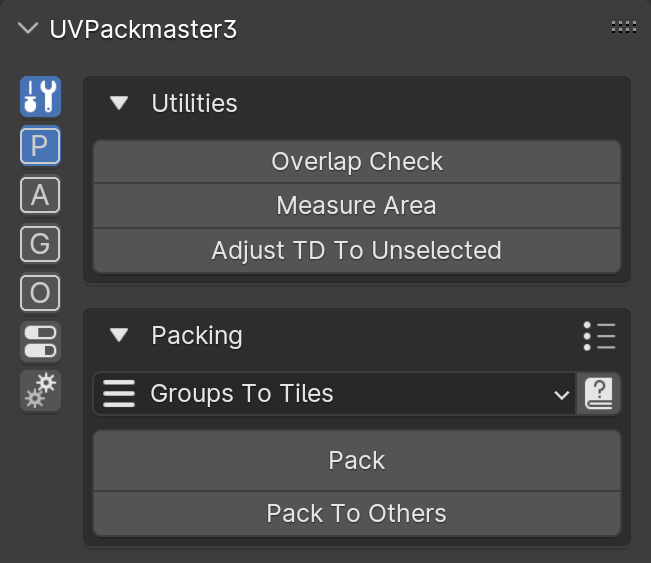
Task: Click Adjust TD To Unselected
Action: (357, 250)
